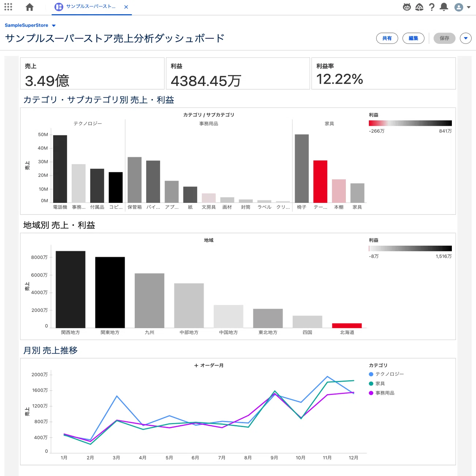Click the 封筒 axis label
Image resolution: width=476 pixels, height=476 pixels.
pos(246,207)
